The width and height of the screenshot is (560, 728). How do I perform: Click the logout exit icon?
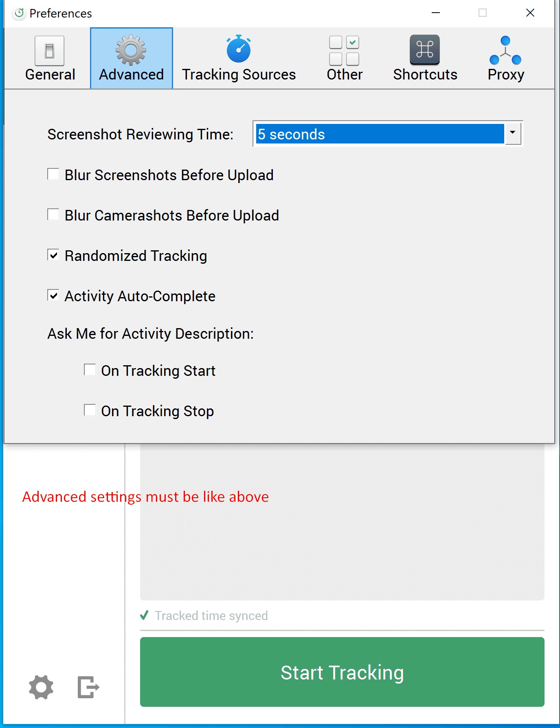[x=88, y=687]
